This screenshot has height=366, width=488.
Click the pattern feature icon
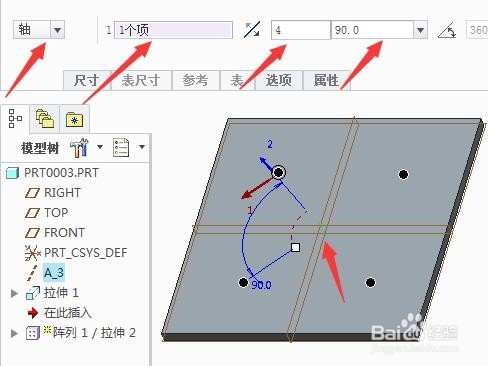point(33,333)
